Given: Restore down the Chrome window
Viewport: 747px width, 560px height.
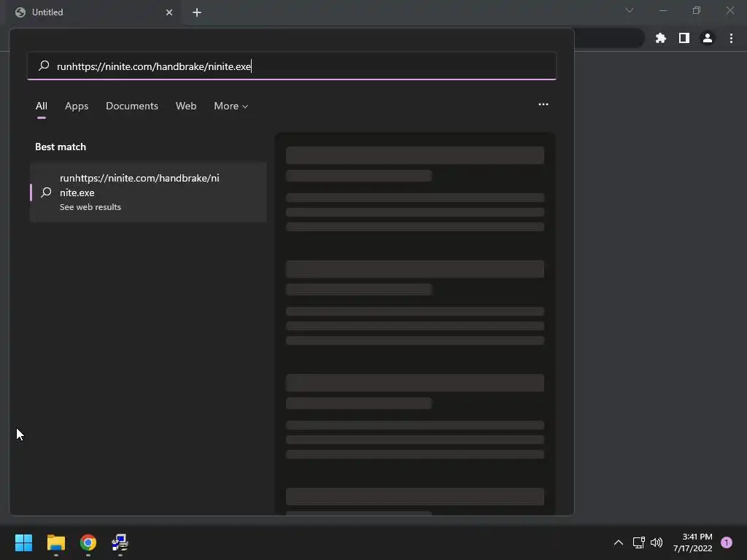Looking at the screenshot, I should click(x=696, y=10).
